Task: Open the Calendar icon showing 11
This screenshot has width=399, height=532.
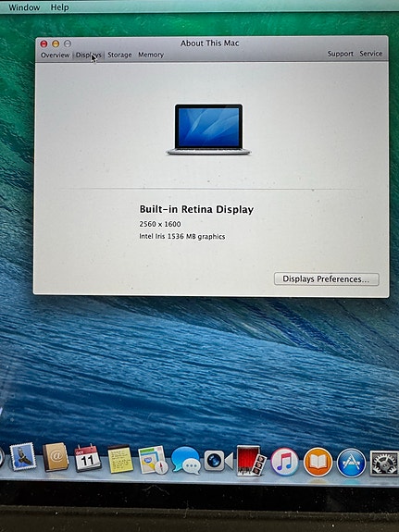Action: tap(87, 458)
